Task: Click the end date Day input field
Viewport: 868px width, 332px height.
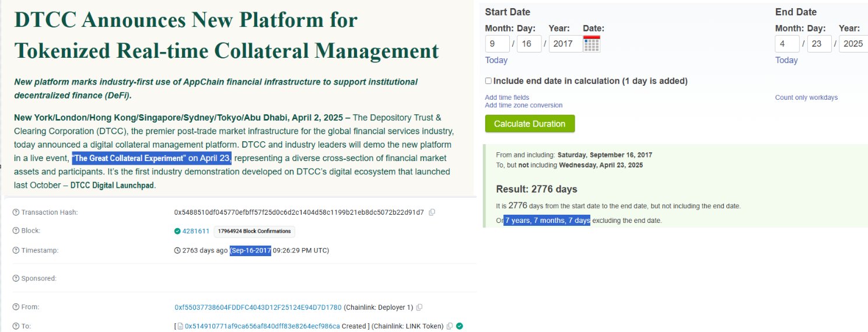Action: (819, 44)
